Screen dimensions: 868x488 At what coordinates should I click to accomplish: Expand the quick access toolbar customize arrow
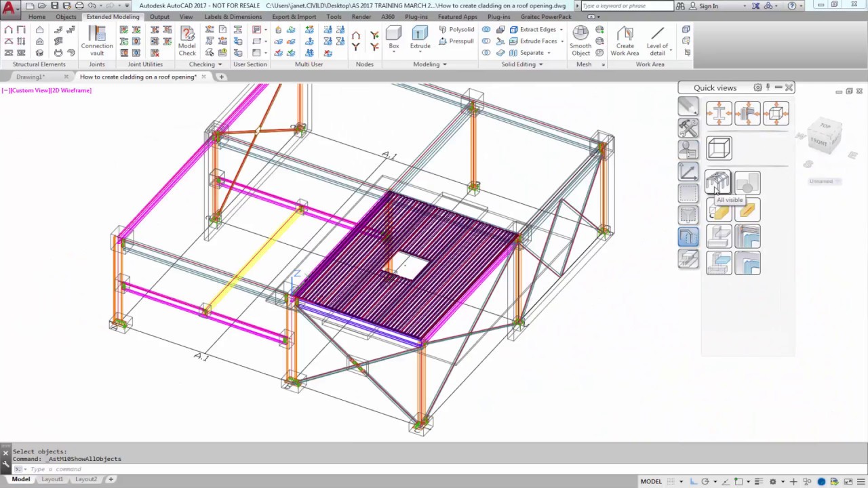tap(127, 5)
